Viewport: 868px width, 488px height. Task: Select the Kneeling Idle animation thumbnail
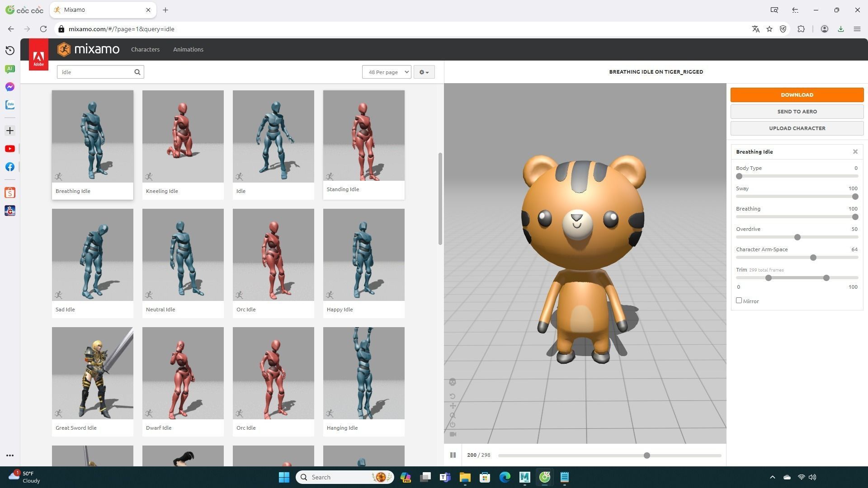click(x=183, y=136)
